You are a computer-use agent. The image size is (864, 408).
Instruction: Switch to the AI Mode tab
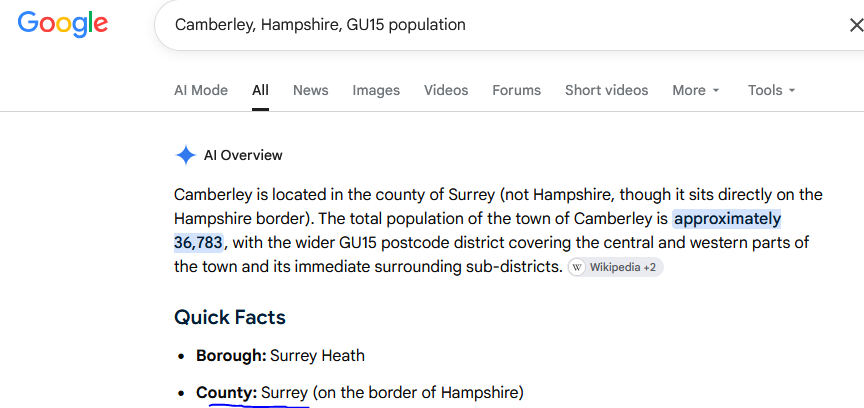[201, 90]
